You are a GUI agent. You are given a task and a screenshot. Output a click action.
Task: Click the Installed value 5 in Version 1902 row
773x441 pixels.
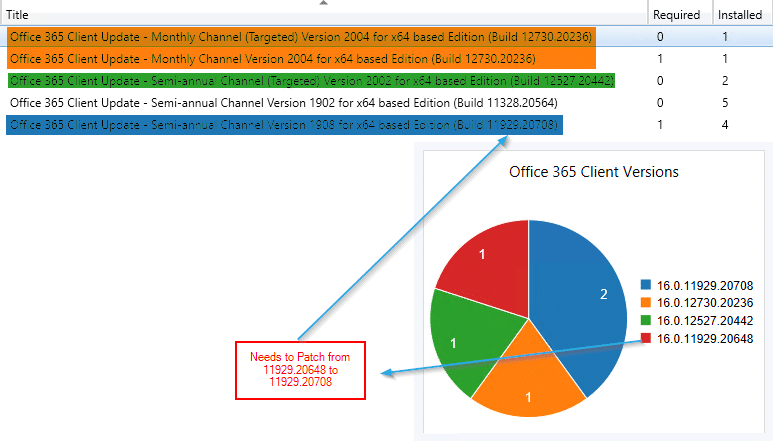pos(724,102)
